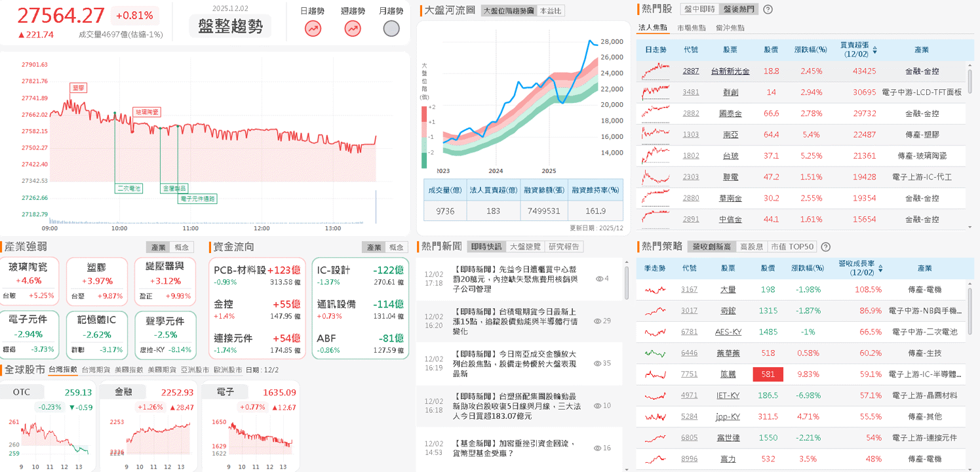Image resolution: width=980 pixels, height=472 pixels.
Task: Select 本益比 chart mode
Action: point(550,11)
